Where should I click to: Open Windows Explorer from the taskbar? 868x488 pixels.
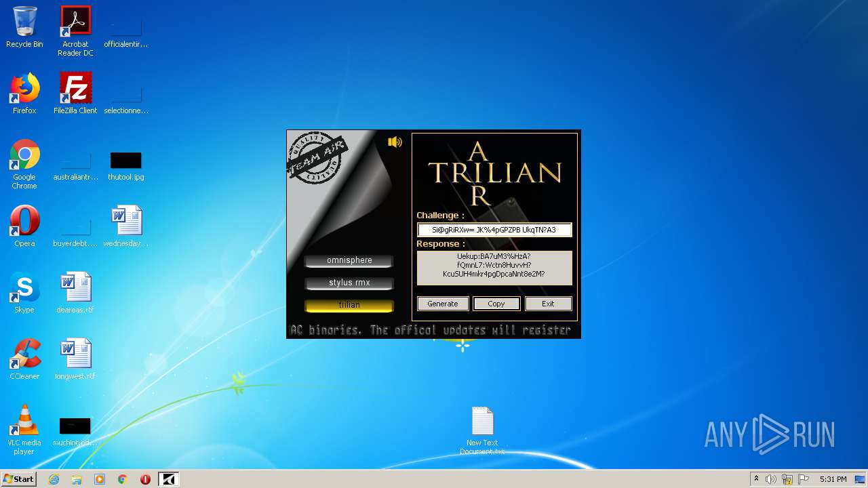click(x=77, y=479)
